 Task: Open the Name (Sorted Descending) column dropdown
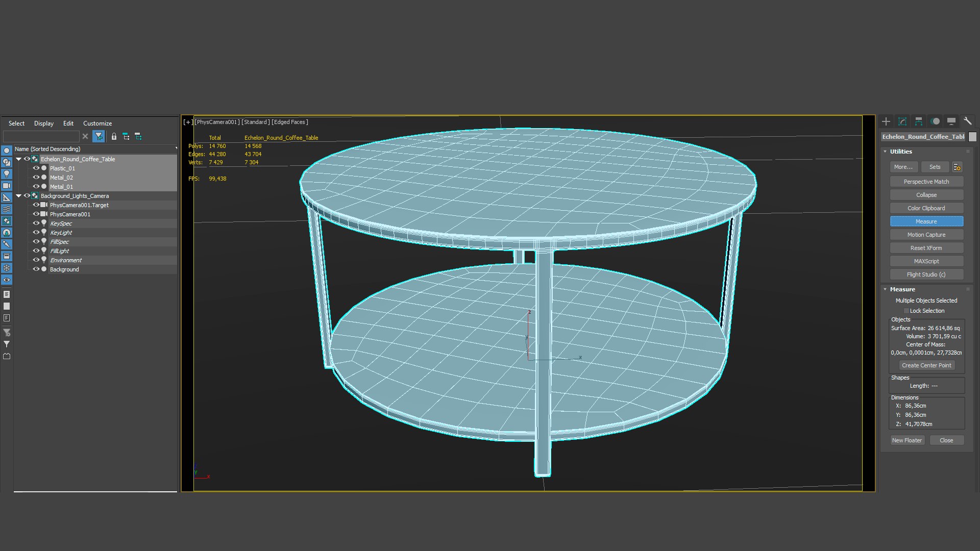point(176,149)
